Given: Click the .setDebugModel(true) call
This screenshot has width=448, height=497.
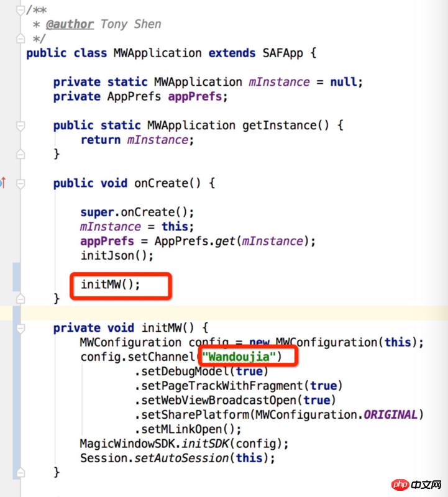Looking at the screenshot, I should pos(201,371).
